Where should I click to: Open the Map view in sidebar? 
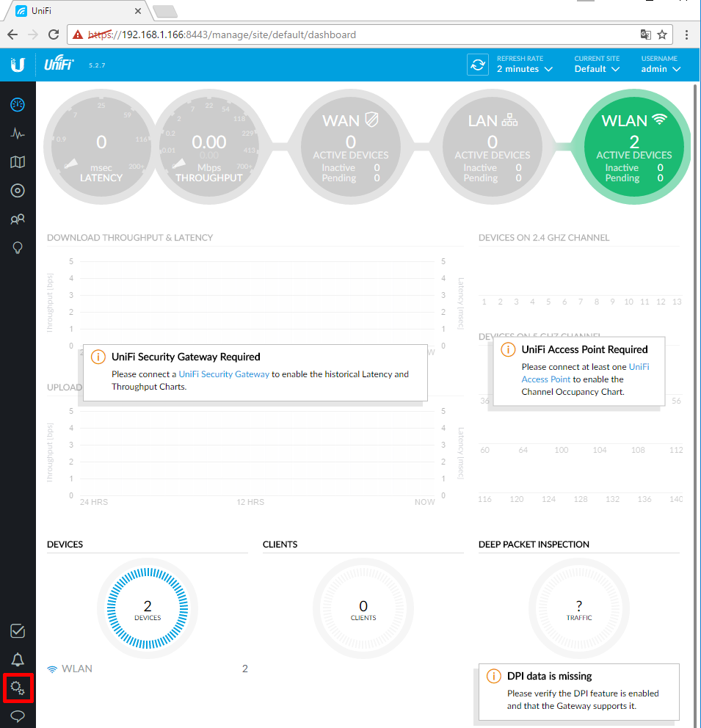18,162
